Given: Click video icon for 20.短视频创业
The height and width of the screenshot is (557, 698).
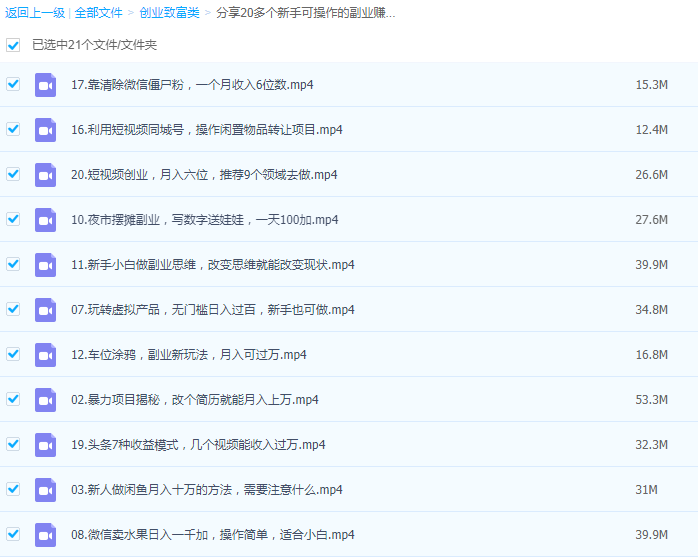Looking at the screenshot, I should 45,175.
